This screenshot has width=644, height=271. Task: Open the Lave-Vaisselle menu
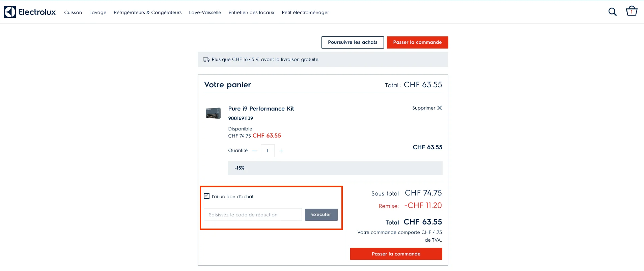click(x=205, y=12)
